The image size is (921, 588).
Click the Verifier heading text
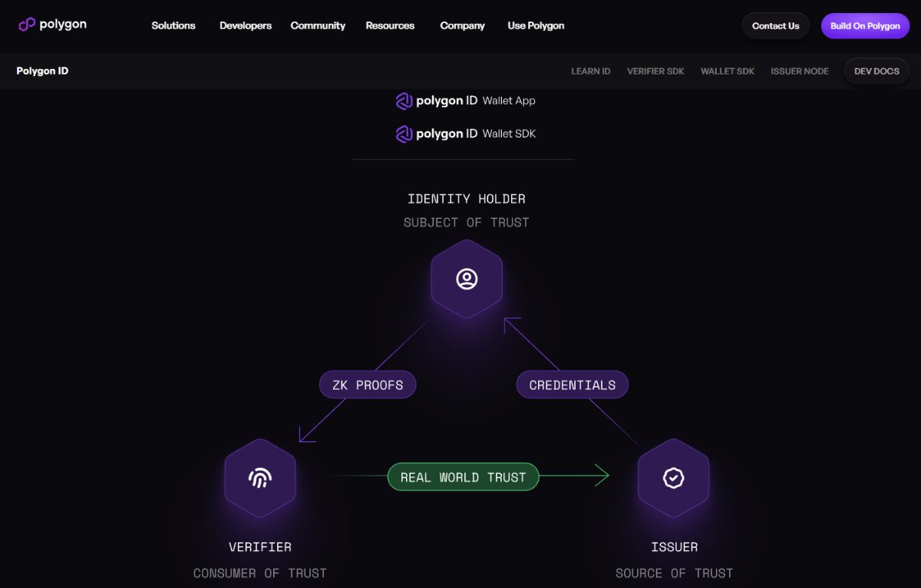260,547
